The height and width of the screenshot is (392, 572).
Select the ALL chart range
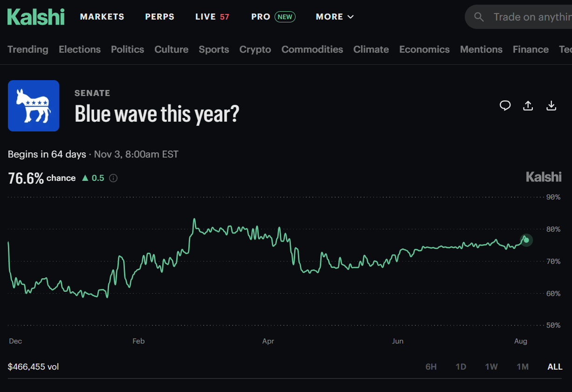coord(555,367)
